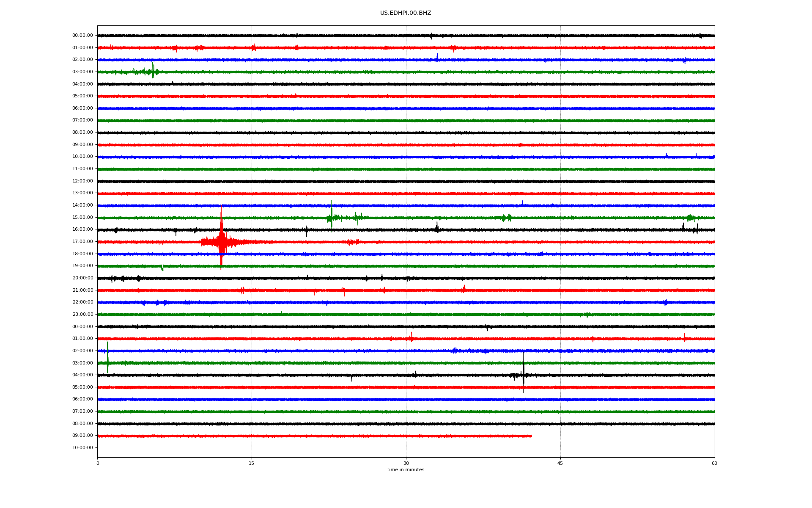The height and width of the screenshot is (508, 812).
Task: Click the 19:00:00 row label
Action: [x=82, y=266]
